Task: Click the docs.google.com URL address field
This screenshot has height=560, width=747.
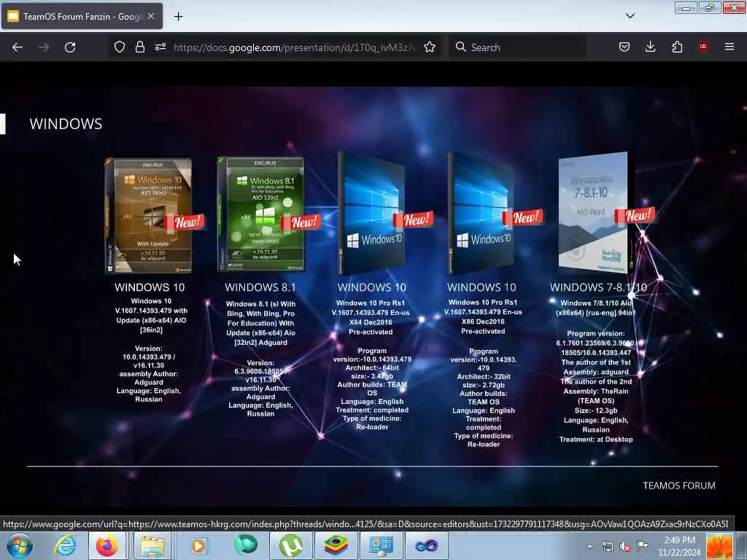Action: point(295,47)
